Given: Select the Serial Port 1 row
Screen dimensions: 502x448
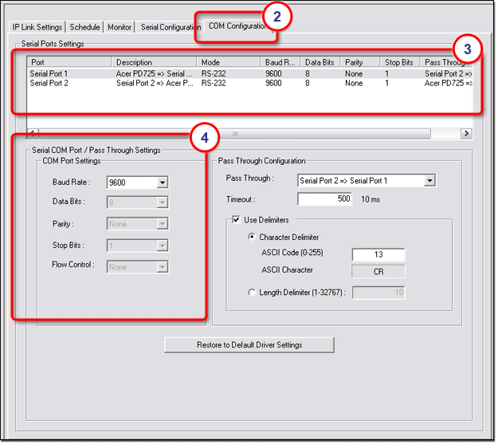Looking at the screenshot, I should click(x=49, y=73).
